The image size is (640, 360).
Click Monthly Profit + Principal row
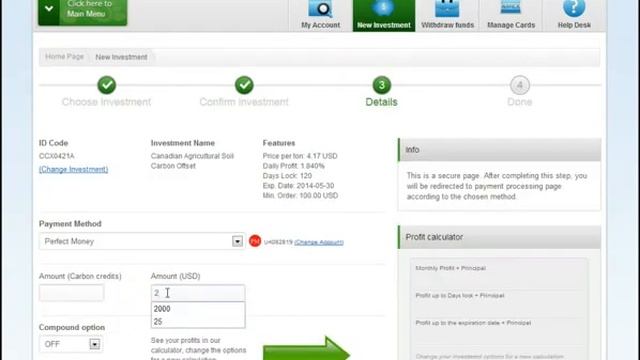pyautogui.click(x=451, y=268)
